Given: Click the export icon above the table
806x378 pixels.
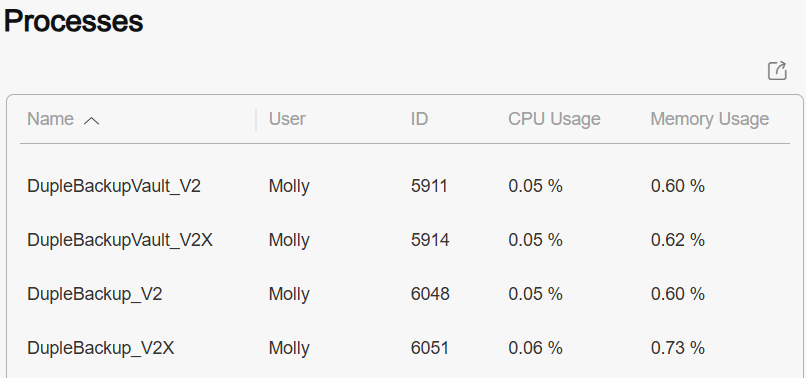Looking at the screenshot, I should click(x=777, y=70).
